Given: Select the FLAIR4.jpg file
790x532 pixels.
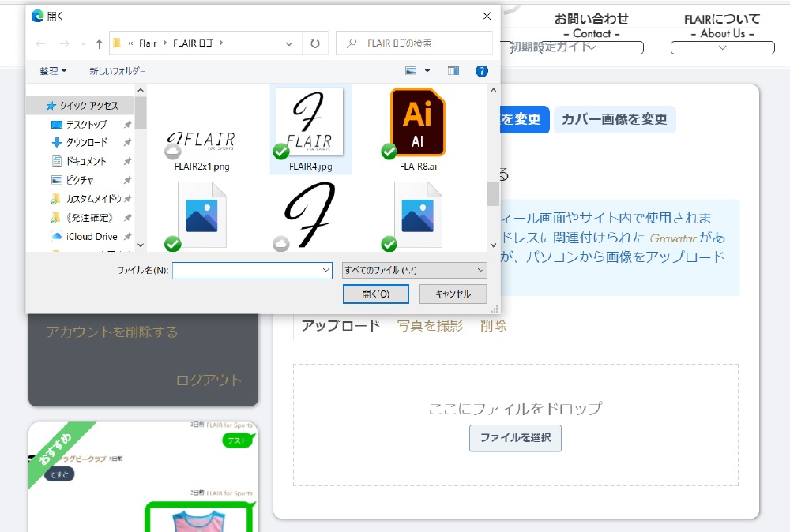Looking at the screenshot, I should click(x=310, y=130).
